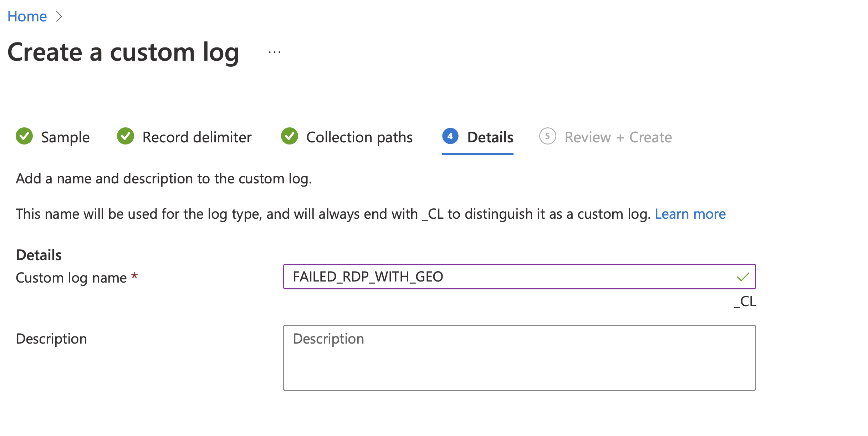This screenshot has height=436, width=868.
Task: Click the Collection paths green check icon
Action: [290, 136]
